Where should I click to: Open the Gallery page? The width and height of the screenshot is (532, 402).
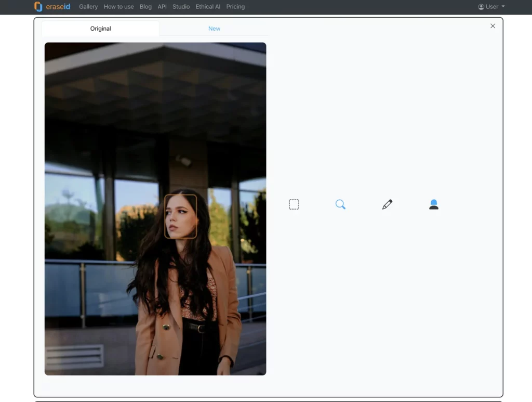pos(88,7)
